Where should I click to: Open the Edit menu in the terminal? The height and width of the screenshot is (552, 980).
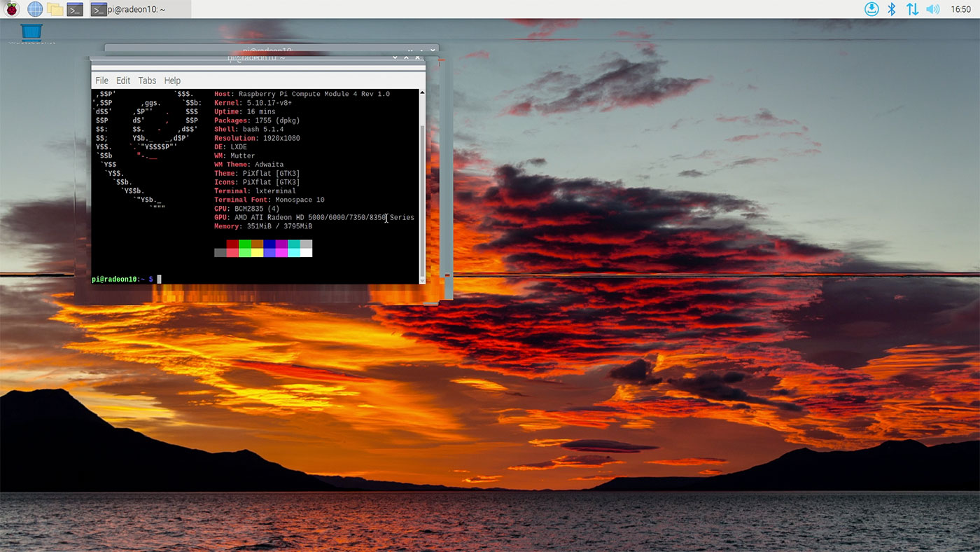point(123,81)
